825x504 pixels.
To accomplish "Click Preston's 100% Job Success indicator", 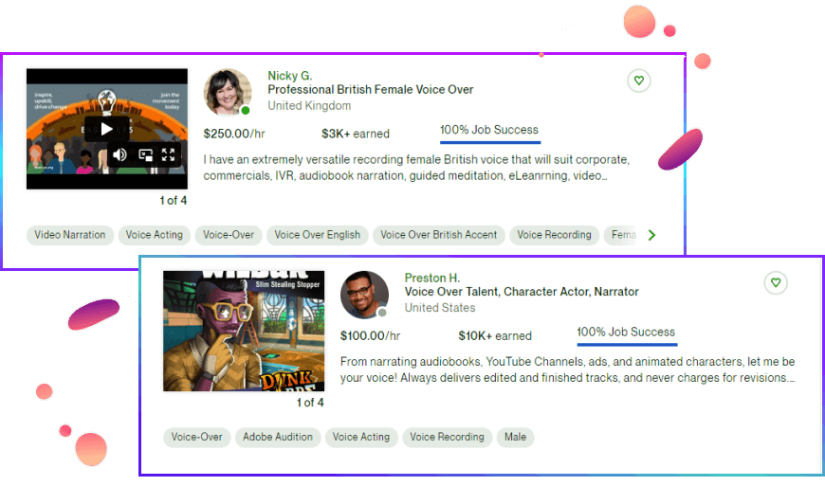I will 626,333.
